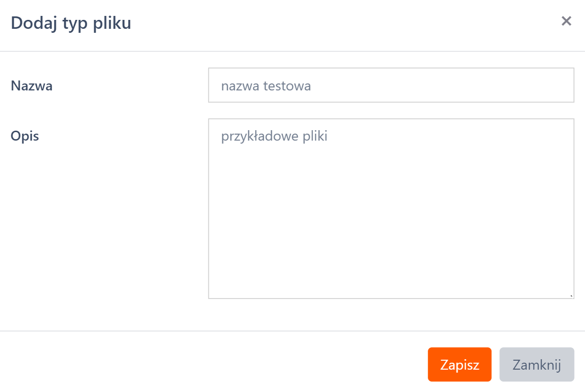Submit the form via the Zapisz button

coord(459,364)
